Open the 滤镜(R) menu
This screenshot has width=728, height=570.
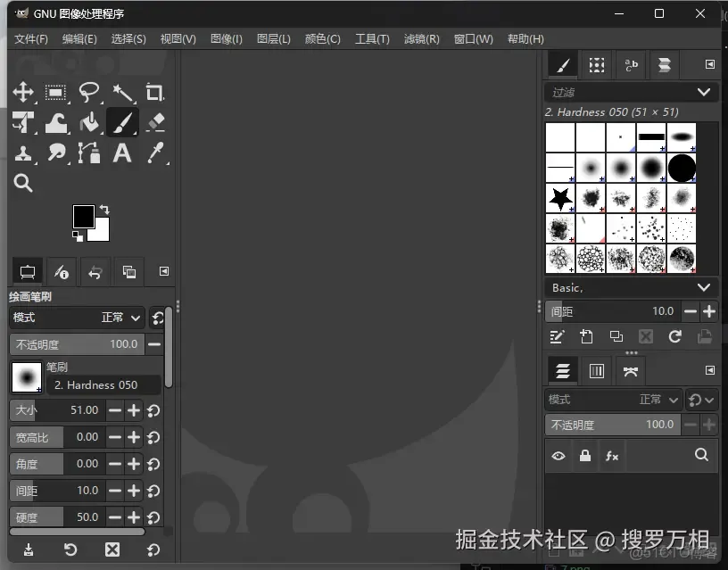point(421,39)
